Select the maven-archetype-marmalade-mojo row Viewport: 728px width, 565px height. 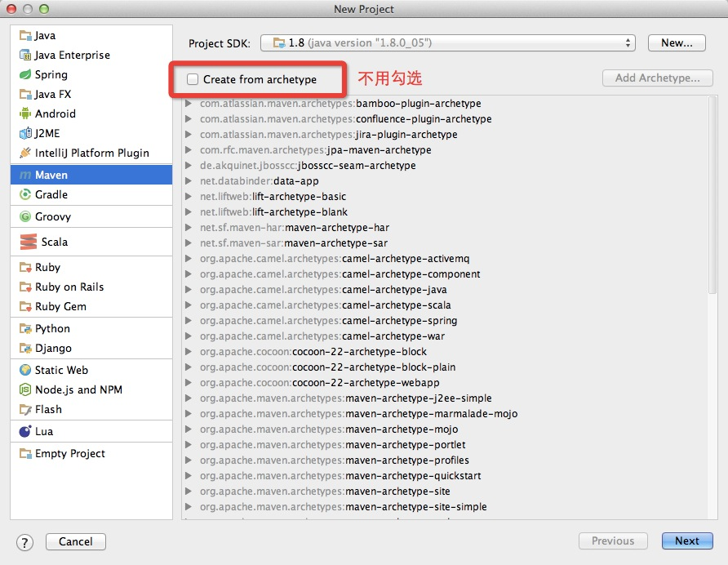(446, 413)
